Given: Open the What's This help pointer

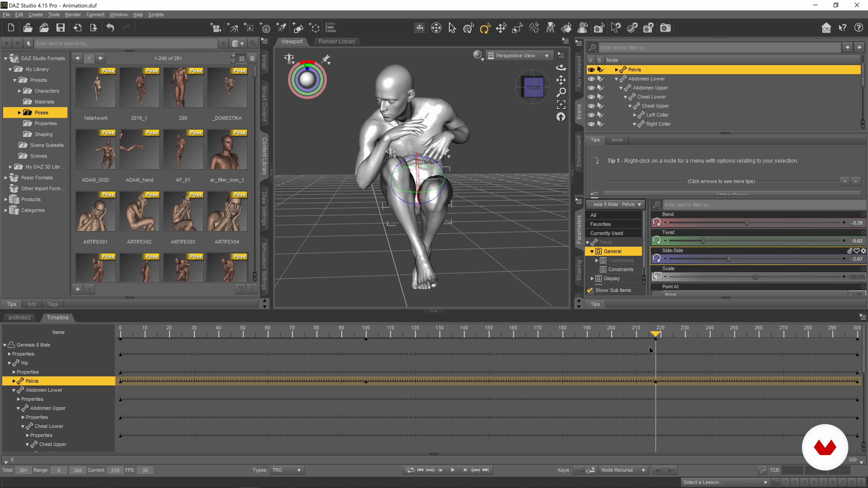Looking at the screenshot, I should tap(842, 28).
